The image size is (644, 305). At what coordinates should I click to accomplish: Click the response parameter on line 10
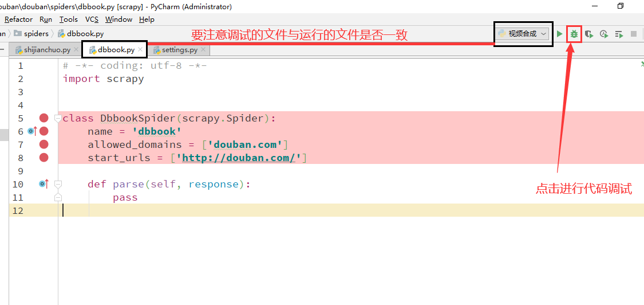[x=214, y=184]
